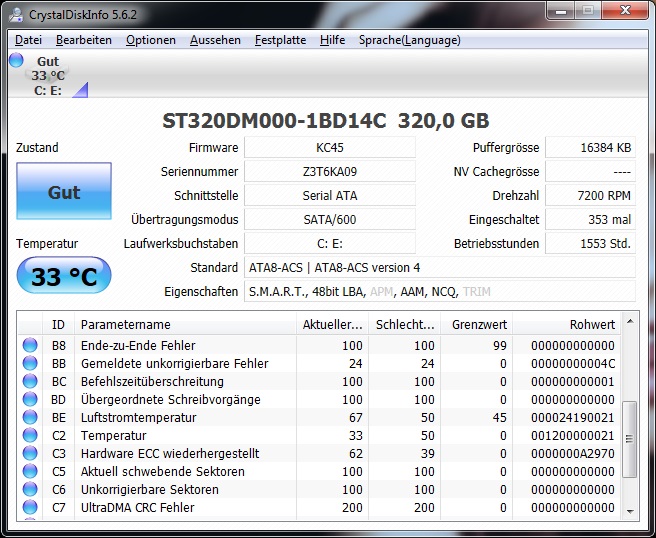Click the status orb for C2 Temperatur
Viewport: 656px width, 538px height.
30,435
